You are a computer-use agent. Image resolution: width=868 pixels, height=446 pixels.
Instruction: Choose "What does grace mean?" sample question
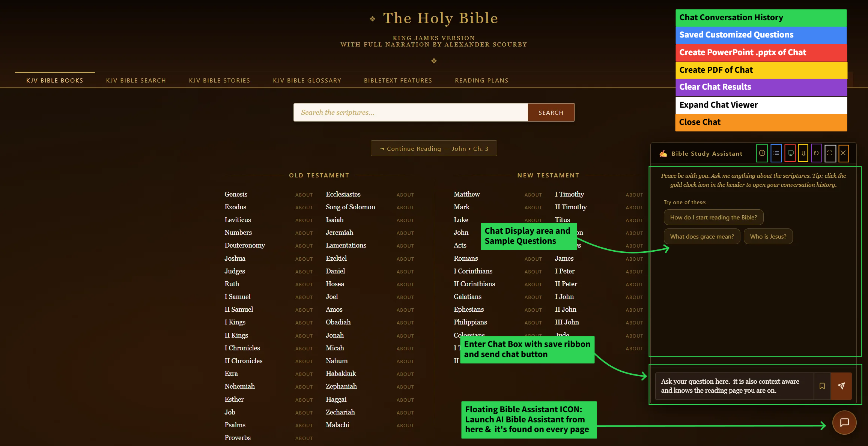click(x=702, y=236)
